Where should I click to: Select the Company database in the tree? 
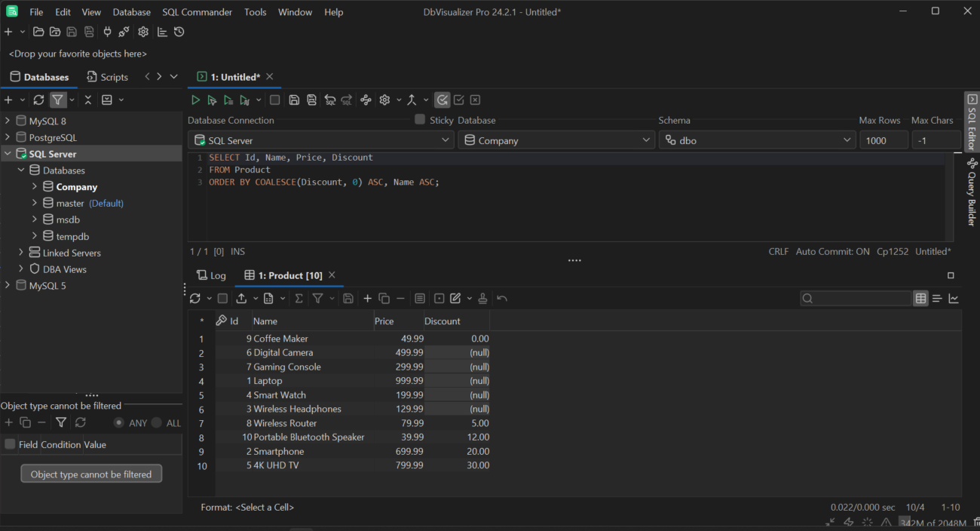tap(78, 186)
